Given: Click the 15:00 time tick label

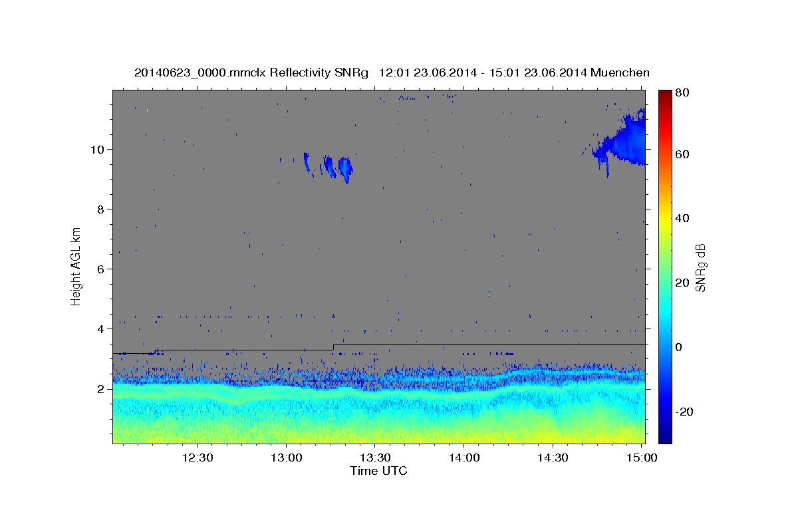Looking at the screenshot, I should 641,458.
